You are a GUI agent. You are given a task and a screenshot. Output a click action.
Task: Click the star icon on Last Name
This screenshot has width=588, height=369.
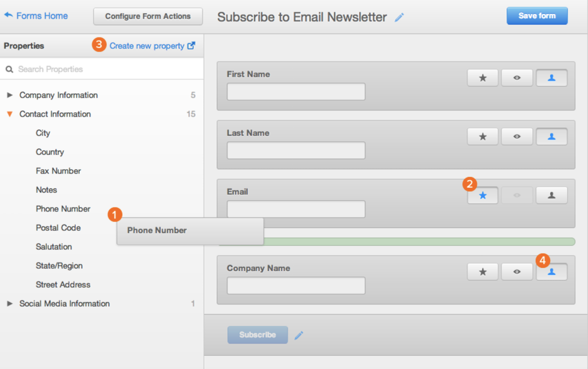pos(482,136)
